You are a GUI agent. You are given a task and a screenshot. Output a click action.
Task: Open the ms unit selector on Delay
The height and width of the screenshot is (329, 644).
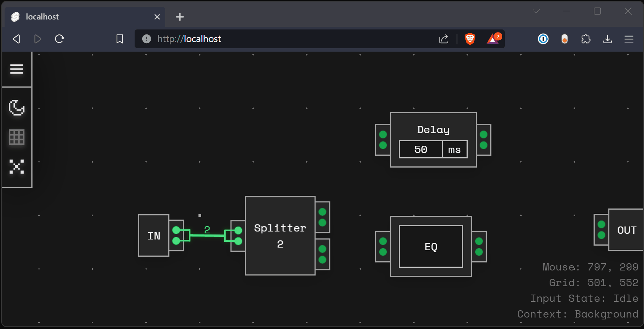click(454, 149)
